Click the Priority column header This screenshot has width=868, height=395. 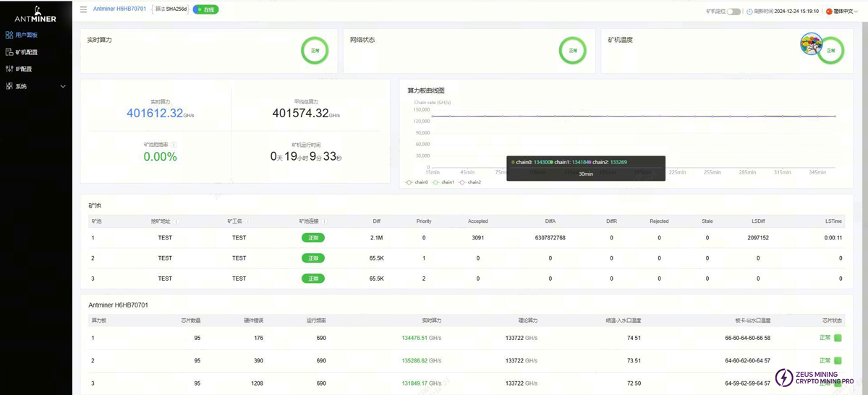424,221
